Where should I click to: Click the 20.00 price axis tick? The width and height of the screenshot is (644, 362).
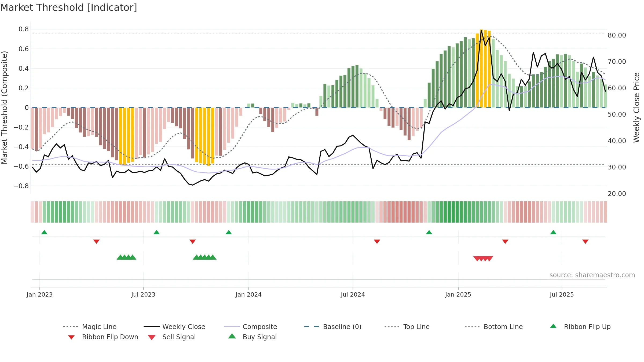pos(617,194)
